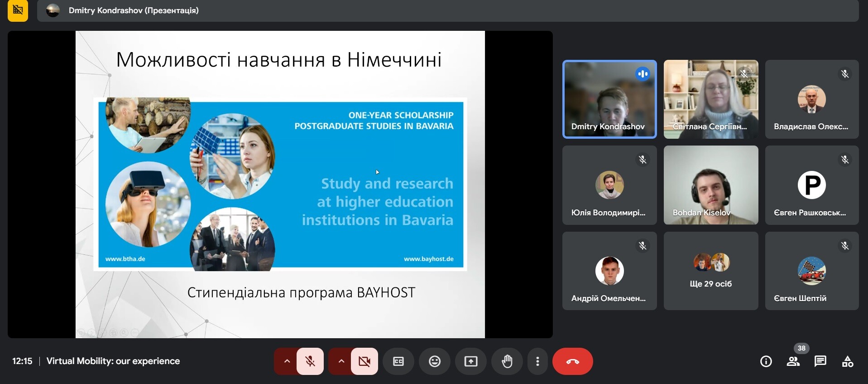The height and width of the screenshot is (384, 868).
Task: Expand audio settings arrow beside microphone
Action: 286,361
